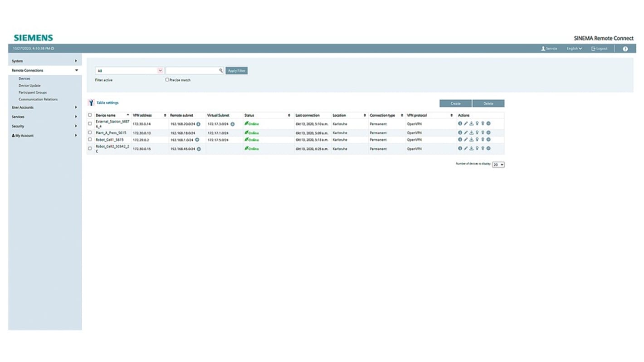
Task: Expand virtual subnet 172.17.3.0/24 plus icon
Action: pyautogui.click(x=233, y=124)
